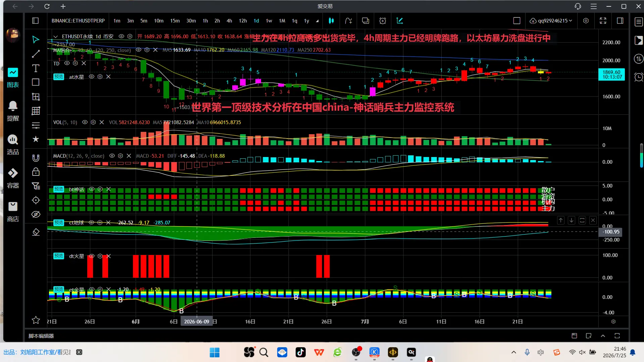644x362 pixels.
Task: Expand the timeframe list arrow
Action: coord(317,21)
